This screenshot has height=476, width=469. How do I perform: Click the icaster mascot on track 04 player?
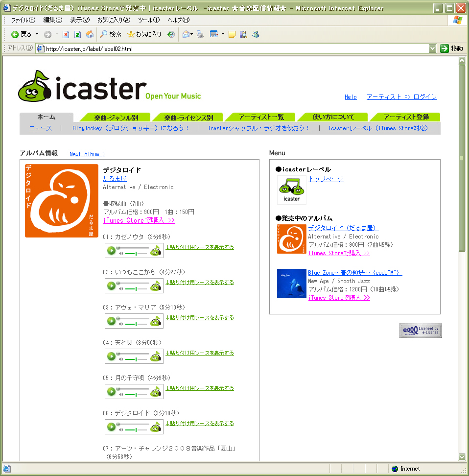coord(156,357)
